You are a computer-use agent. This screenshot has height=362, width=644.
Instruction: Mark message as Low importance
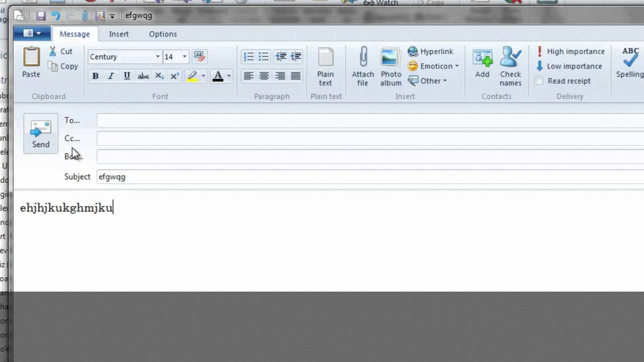point(569,66)
